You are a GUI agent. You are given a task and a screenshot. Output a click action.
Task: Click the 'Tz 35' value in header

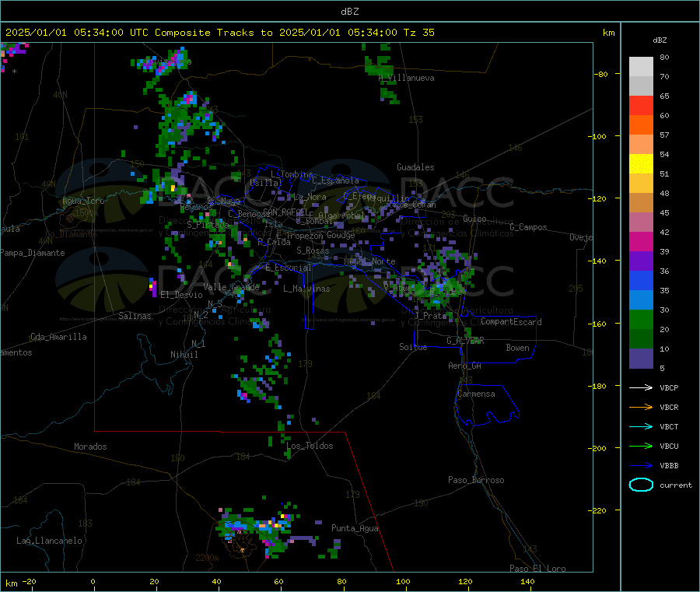(419, 32)
